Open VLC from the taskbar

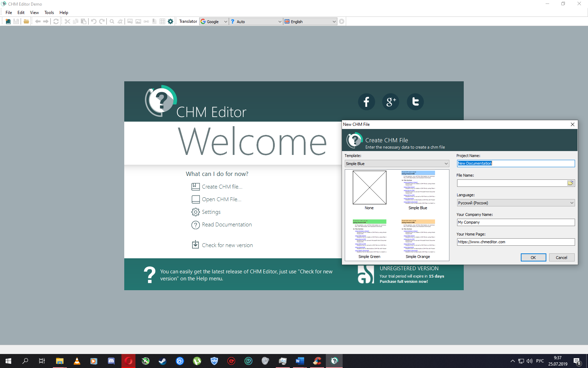tap(77, 361)
